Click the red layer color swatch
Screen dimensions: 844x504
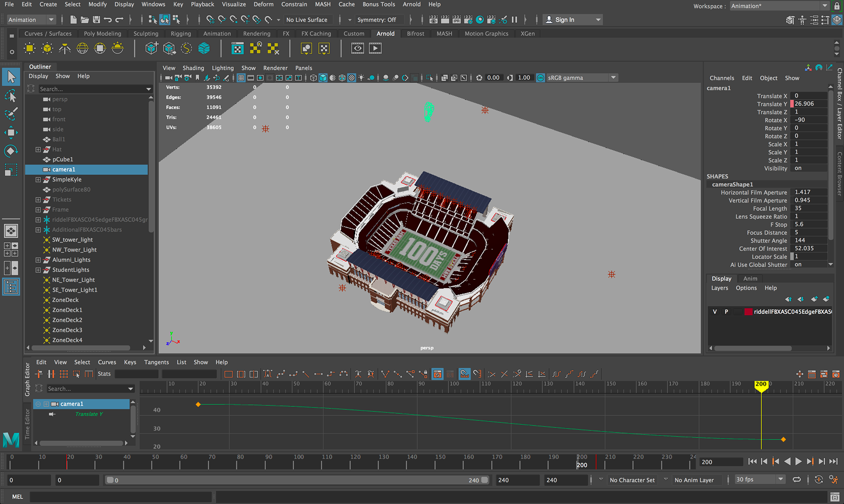click(748, 312)
